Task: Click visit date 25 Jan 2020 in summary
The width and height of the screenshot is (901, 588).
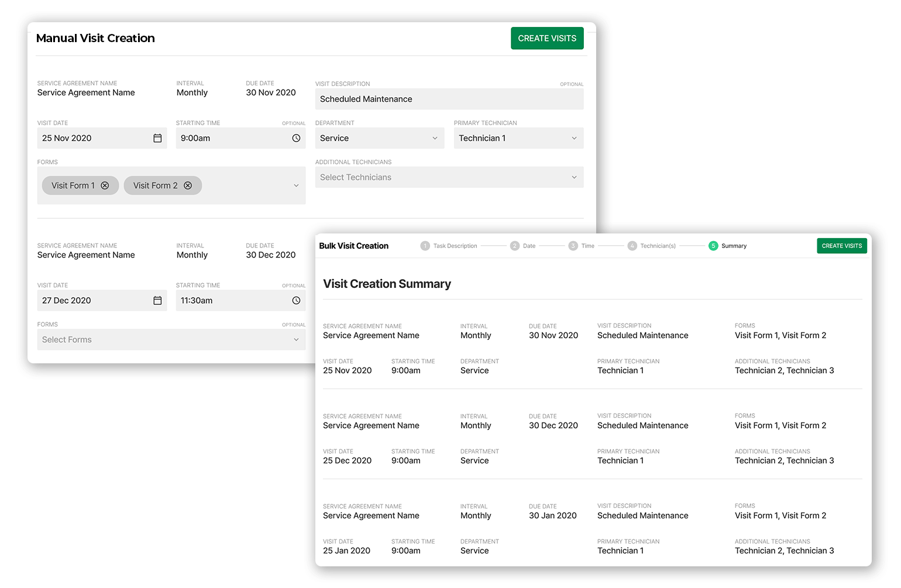Action: coord(346,551)
